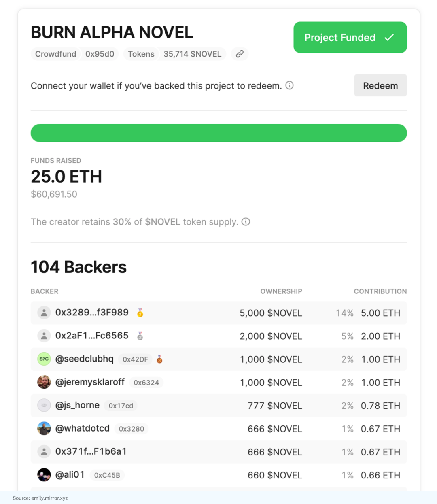Click backer address 0x3289...f3F989

(x=92, y=313)
